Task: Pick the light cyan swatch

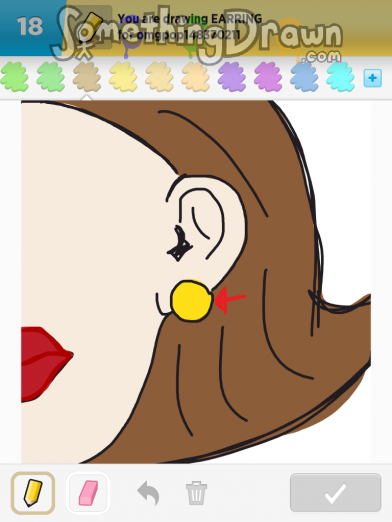Action: click(x=340, y=77)
